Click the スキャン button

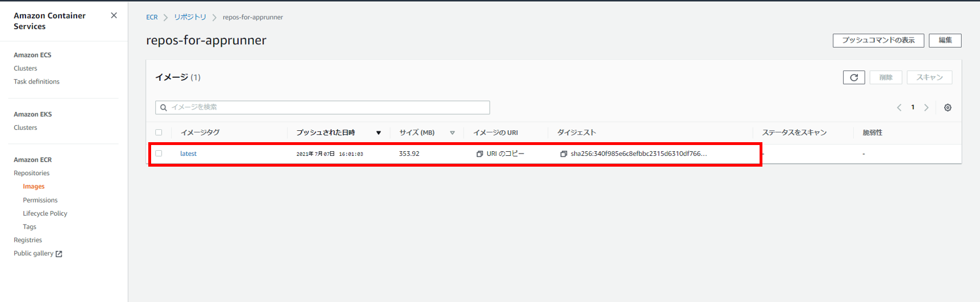929,77
